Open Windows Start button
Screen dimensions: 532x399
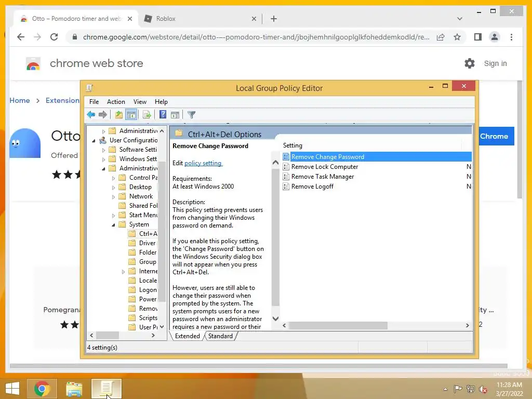pos(12,389)
